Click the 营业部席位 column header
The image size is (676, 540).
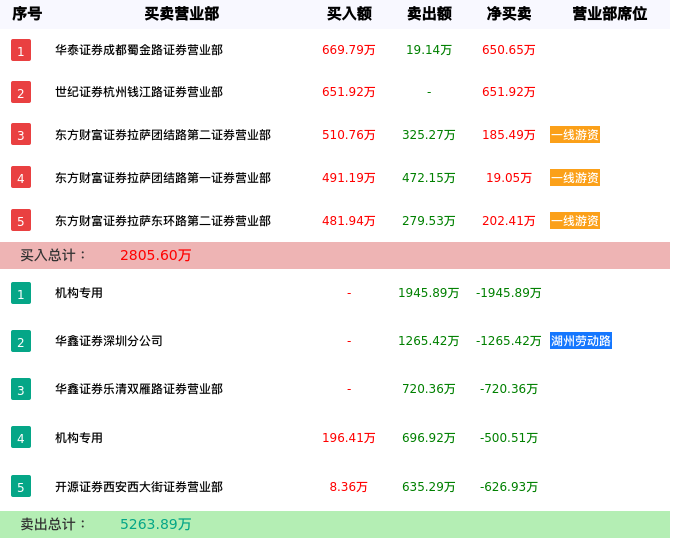pyautogui.click(x=609, y=14)
